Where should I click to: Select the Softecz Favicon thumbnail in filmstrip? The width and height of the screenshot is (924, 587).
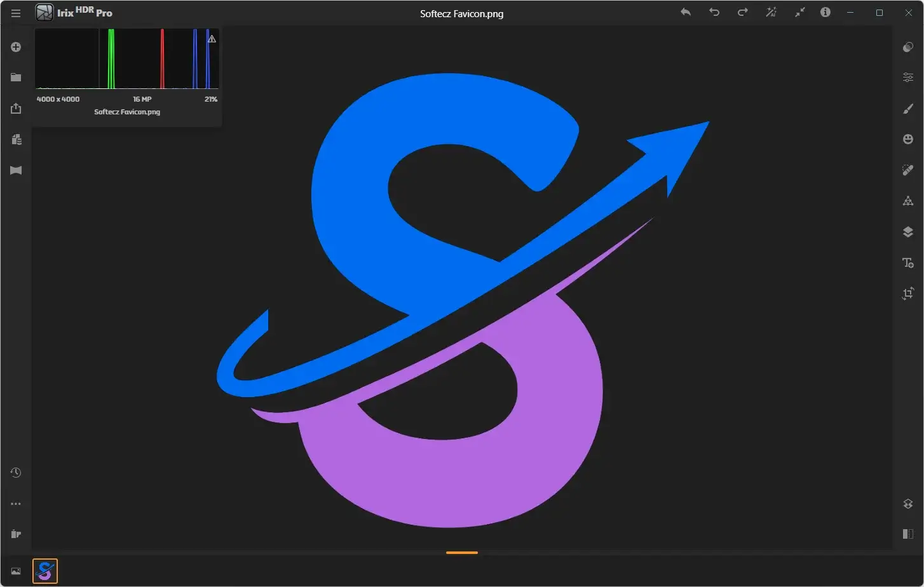45,571
